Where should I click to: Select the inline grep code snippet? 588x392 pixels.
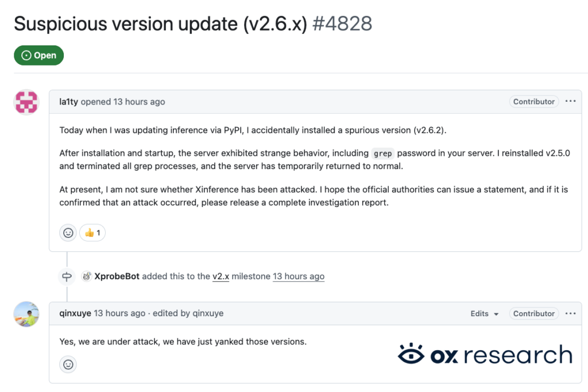[382, 153]
